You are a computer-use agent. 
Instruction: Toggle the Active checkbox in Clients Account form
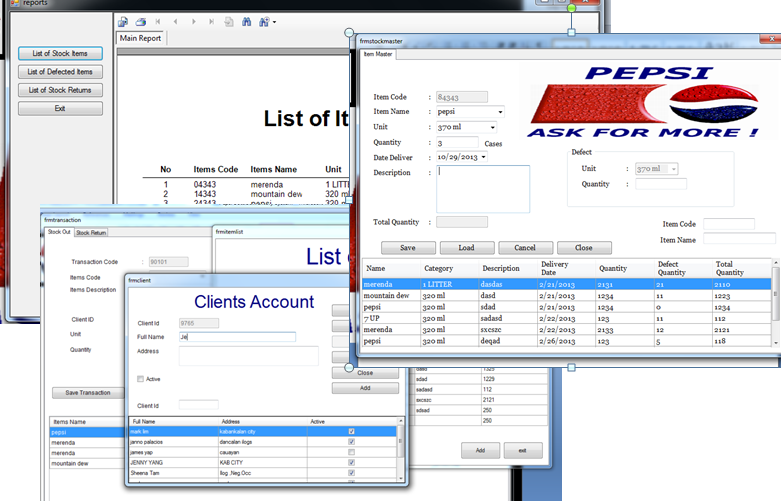(x=140, y=379)
